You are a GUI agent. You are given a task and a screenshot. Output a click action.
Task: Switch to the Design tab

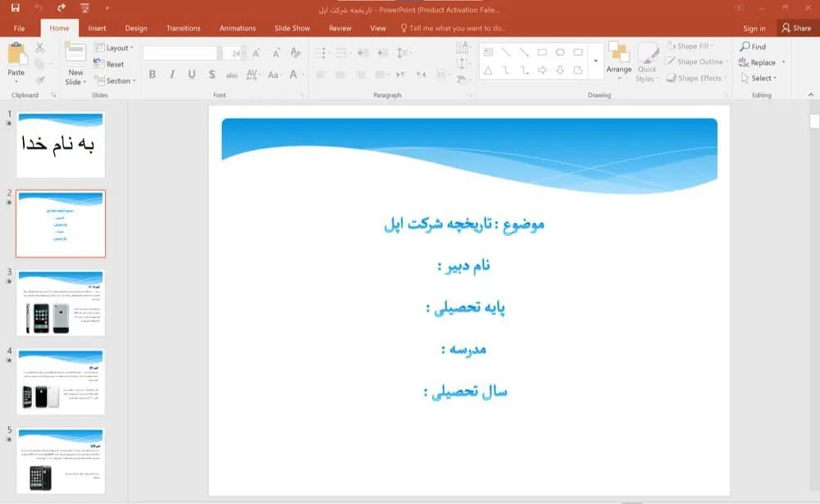pos(136,28)
